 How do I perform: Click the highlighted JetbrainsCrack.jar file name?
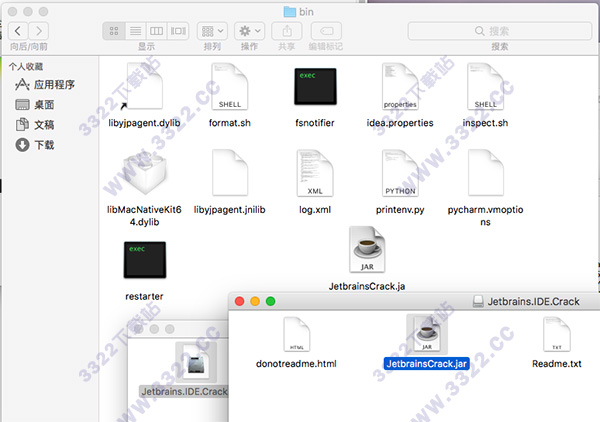click(x=427, y=363)
